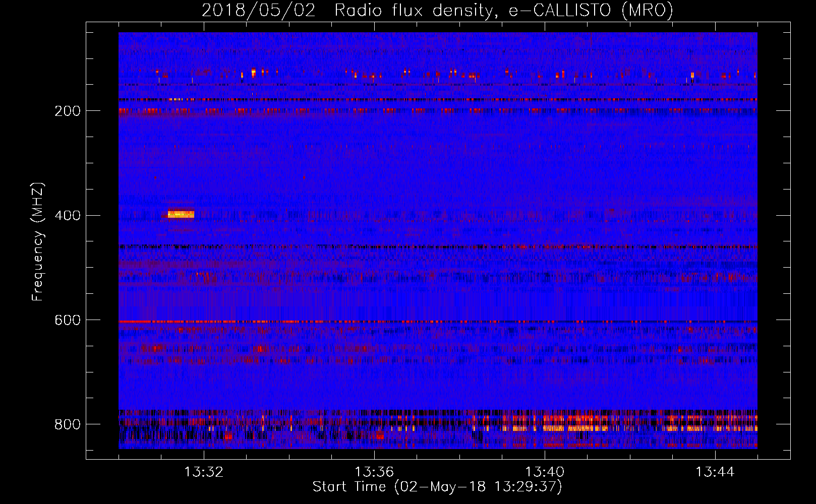This screenshot has width=816, height=504.
Task: Click the 800 frequency tick label
Action: pos(67,424)
